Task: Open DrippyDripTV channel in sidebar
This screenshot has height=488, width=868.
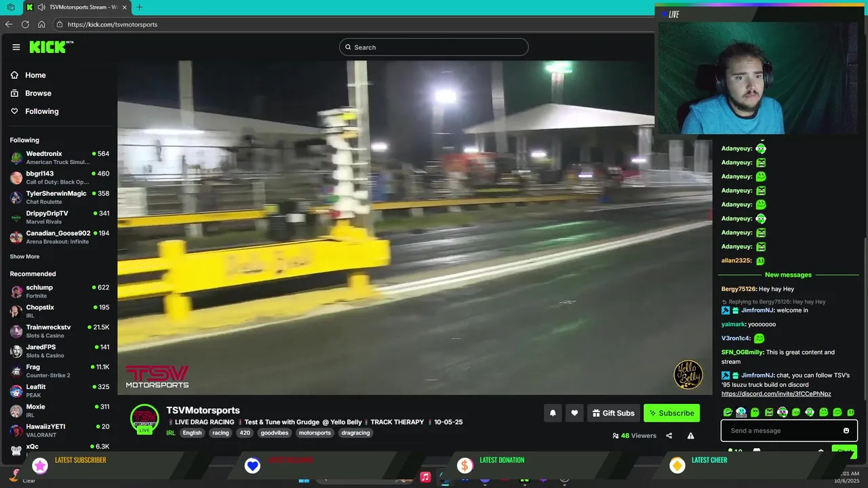Action: pos(60,218)
